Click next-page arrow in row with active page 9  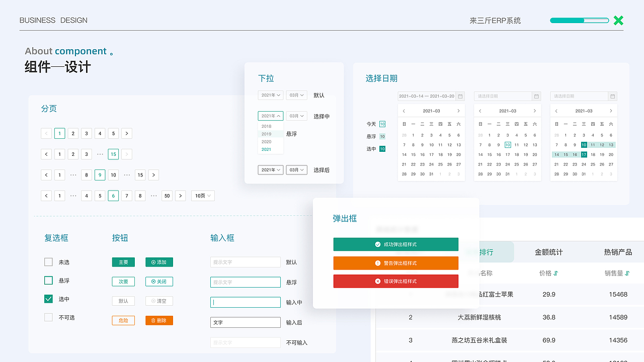(x=153, y=175)
